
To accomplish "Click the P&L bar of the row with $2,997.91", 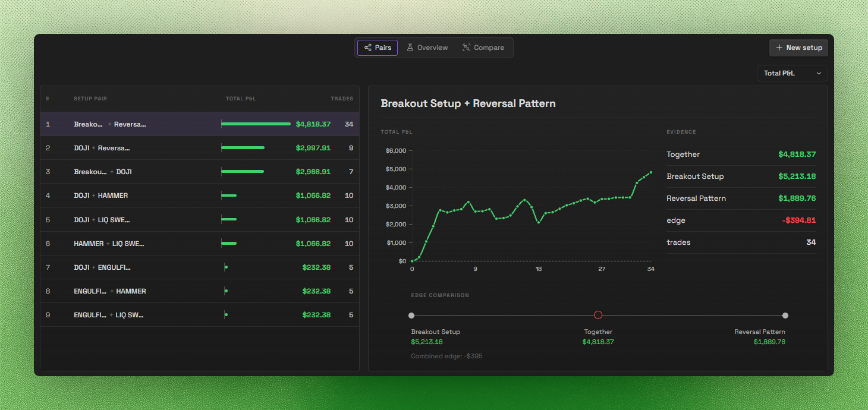I will pyautogui.click(x=243, y=148).
